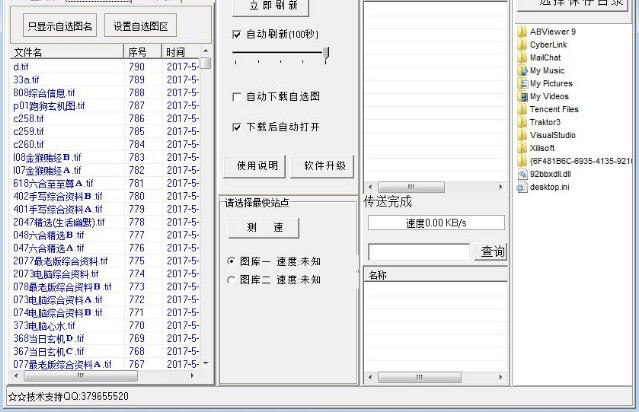639x412 pixels.
Task: Select file 2073电脑综合资料.tif
Action: pyautogui.click(x=56, y=274)
